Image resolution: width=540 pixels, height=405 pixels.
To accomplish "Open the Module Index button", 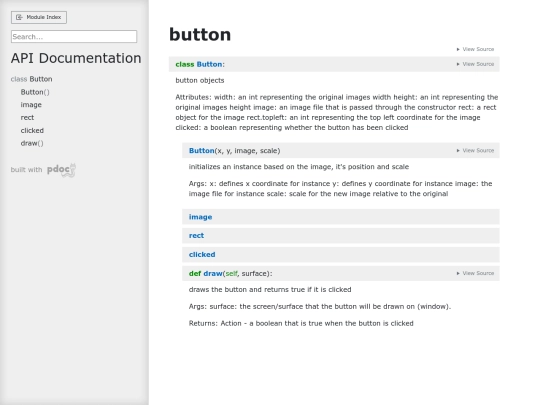I will 39,17.
